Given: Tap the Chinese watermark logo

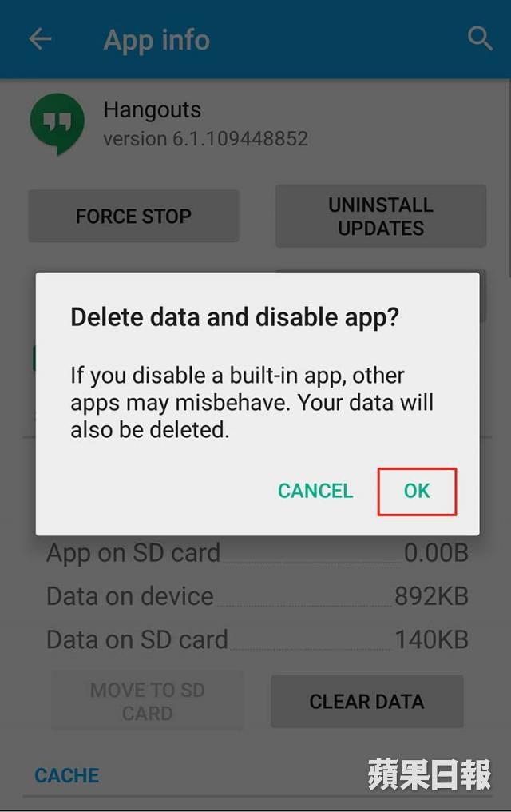Looking at the screenshot, I should [430, 774].
